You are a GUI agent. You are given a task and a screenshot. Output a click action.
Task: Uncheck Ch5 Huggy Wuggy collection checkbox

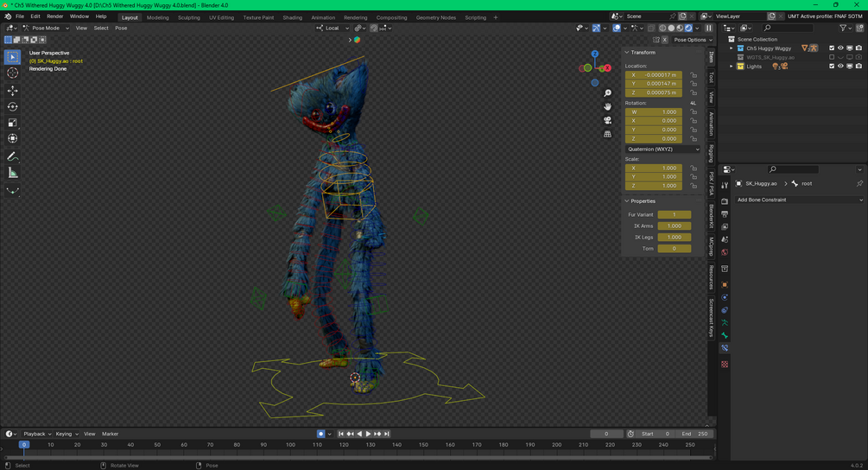coord(832,48)
